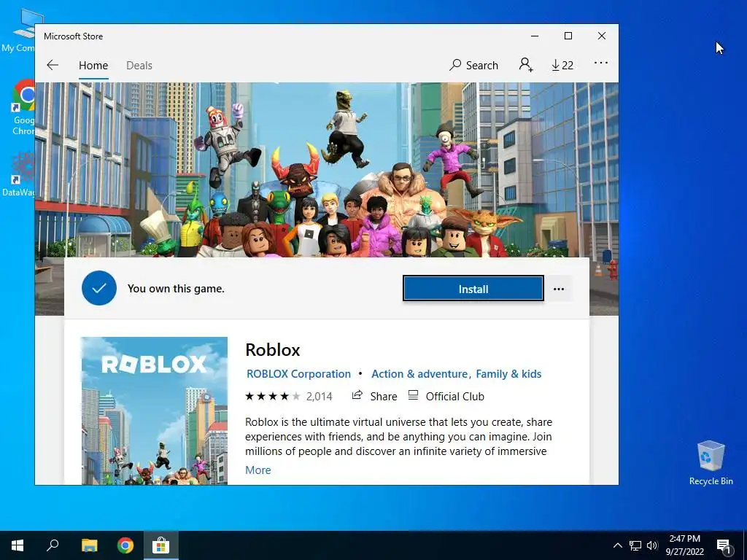The height and width of the screenshot is (560, 747).
Task: Click the Roblox hero banner image
Action: (327, 169)
